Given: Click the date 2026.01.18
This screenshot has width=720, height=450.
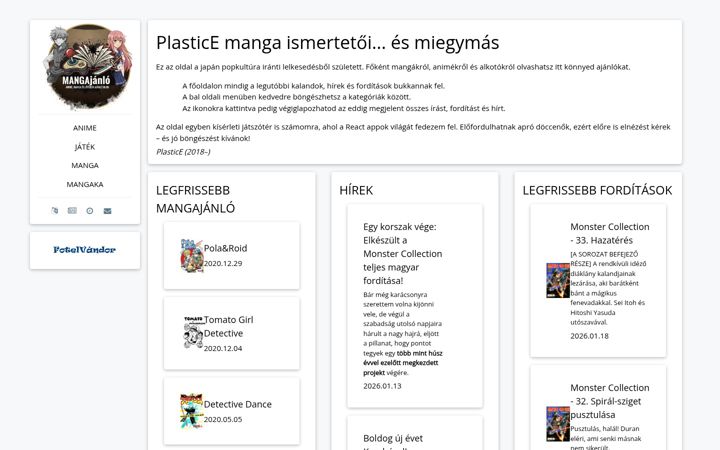Looking at the screenshot, I should pos(590,336).
